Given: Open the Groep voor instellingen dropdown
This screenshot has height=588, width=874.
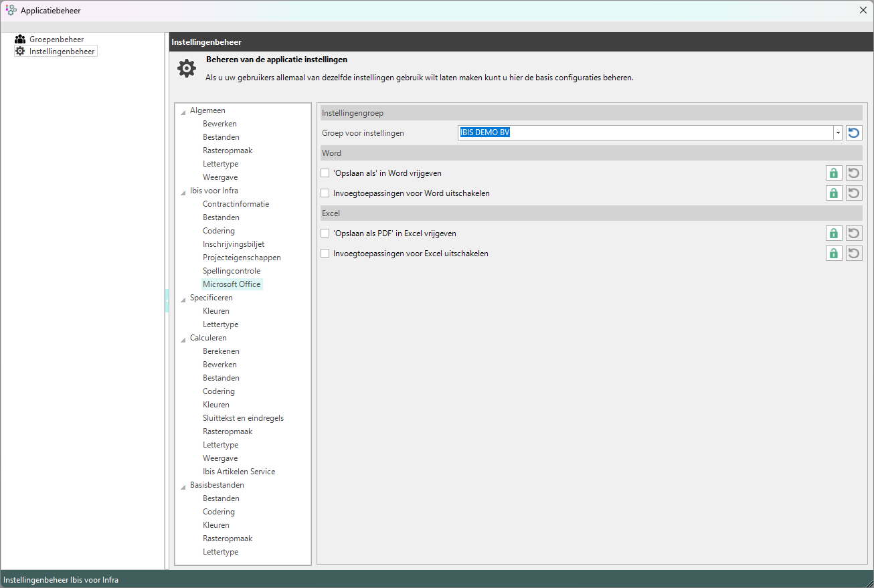Looking at the screenshot, I should (837, 133).
